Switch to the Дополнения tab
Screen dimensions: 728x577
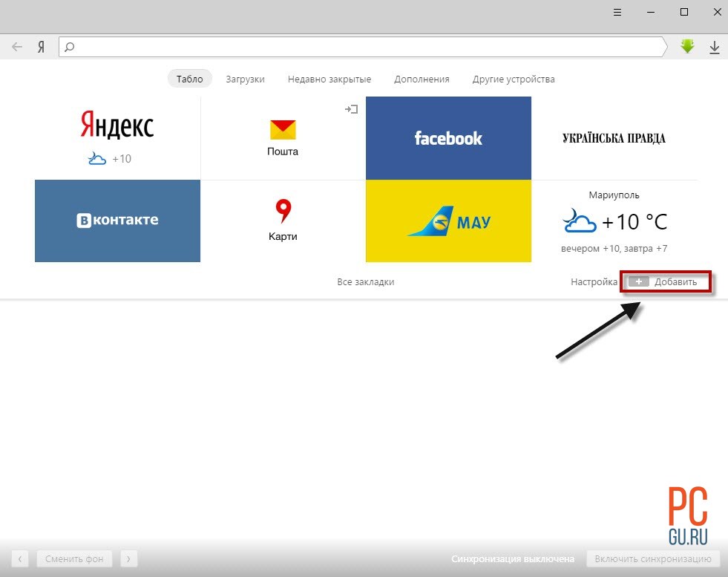pyautogui.click(x=422, y=79)
